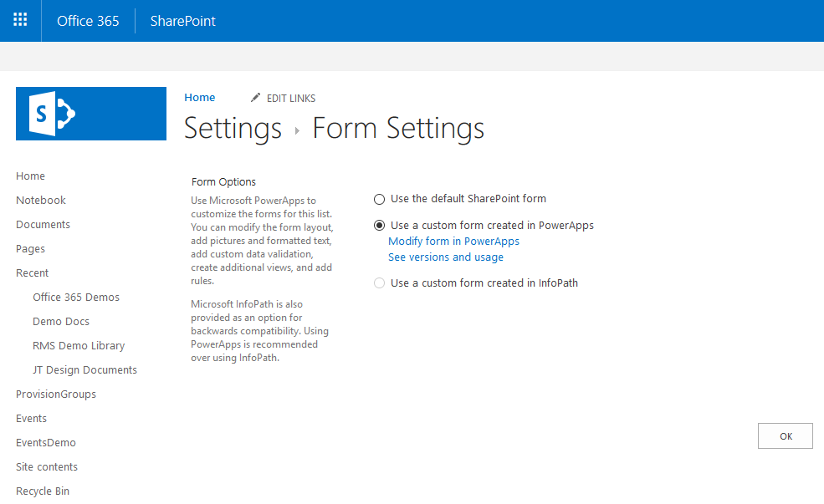The height and width of the screenshot is (504, 824).
Task: Open Events in the sidebar
Action: (31, 419)
